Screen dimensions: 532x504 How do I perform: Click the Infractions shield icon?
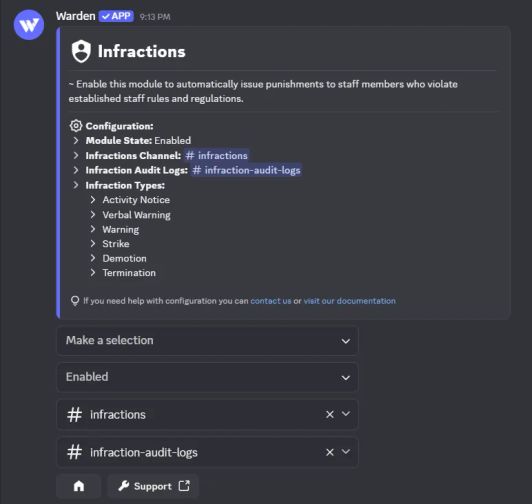pyautogui.click(x=81, y=52)
